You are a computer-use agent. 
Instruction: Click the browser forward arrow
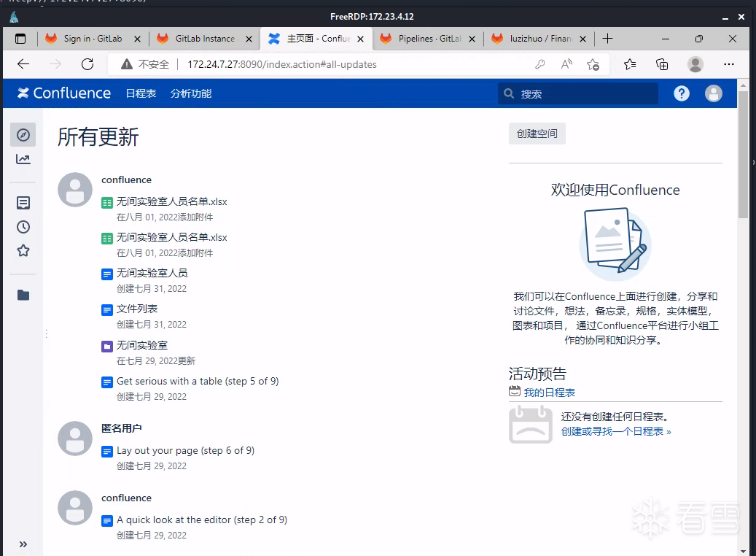55,64
